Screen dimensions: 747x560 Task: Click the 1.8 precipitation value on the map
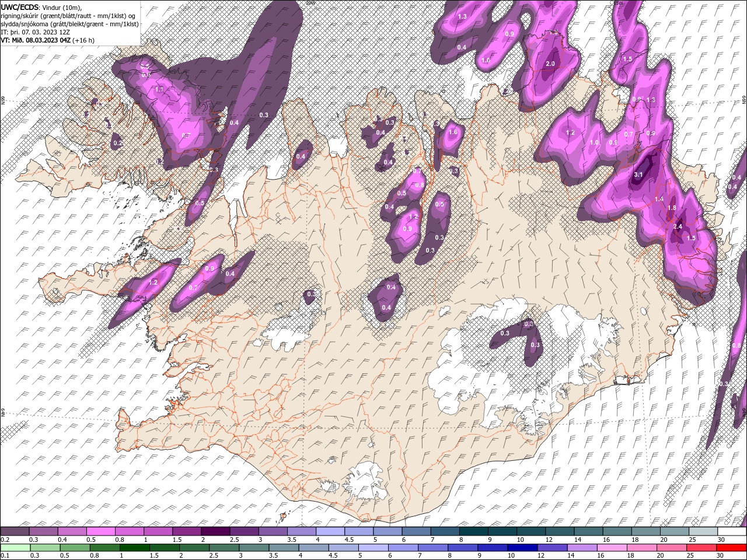click(x=672, y=208)
